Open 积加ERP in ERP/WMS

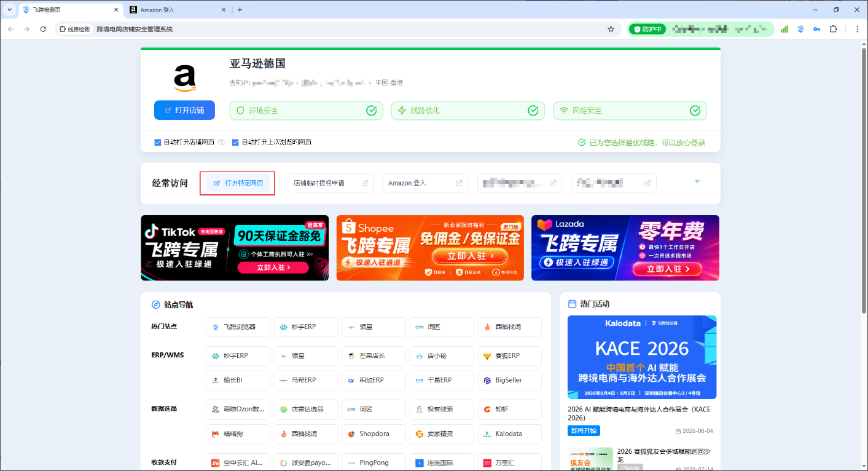pos(374,380)
